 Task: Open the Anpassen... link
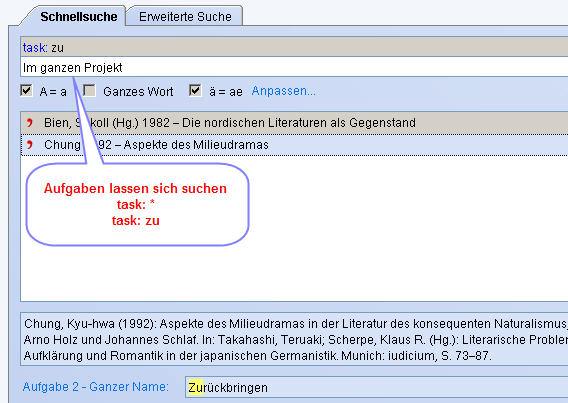coord(284,91)
